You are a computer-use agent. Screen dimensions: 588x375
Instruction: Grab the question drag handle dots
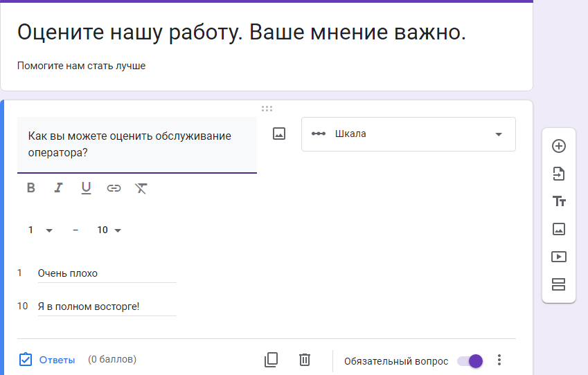(267, 109)
